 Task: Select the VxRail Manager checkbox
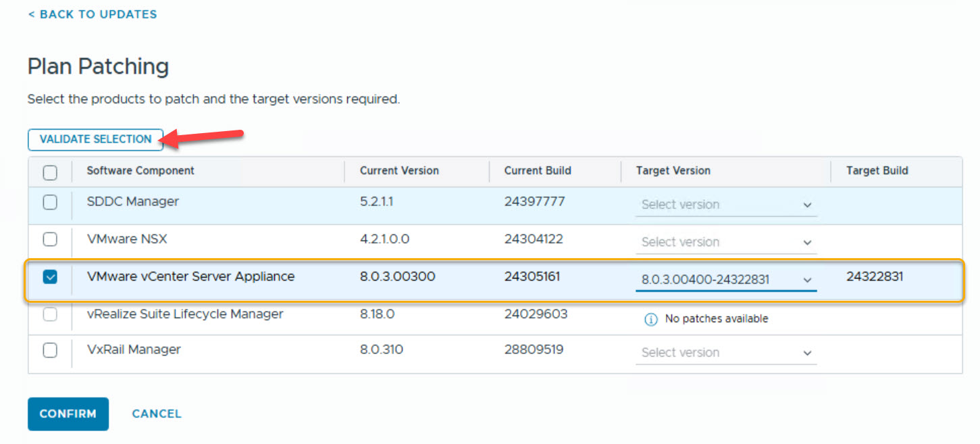(x=50, y=350)
